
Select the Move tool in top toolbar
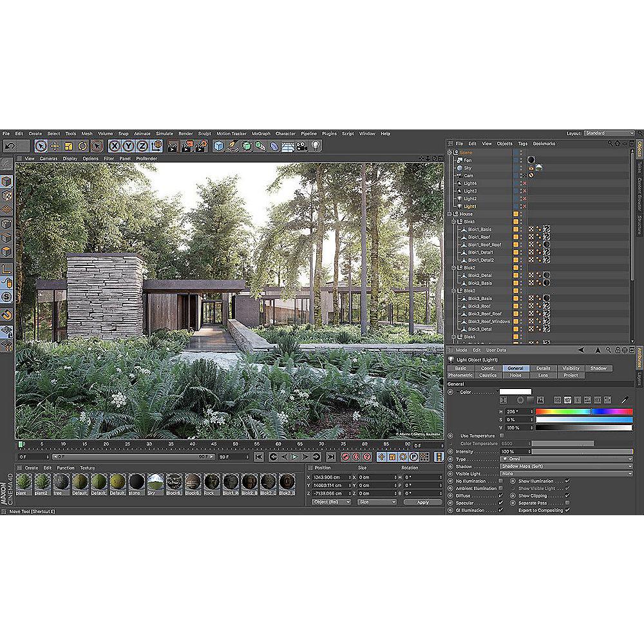click(x=55, y=146)
